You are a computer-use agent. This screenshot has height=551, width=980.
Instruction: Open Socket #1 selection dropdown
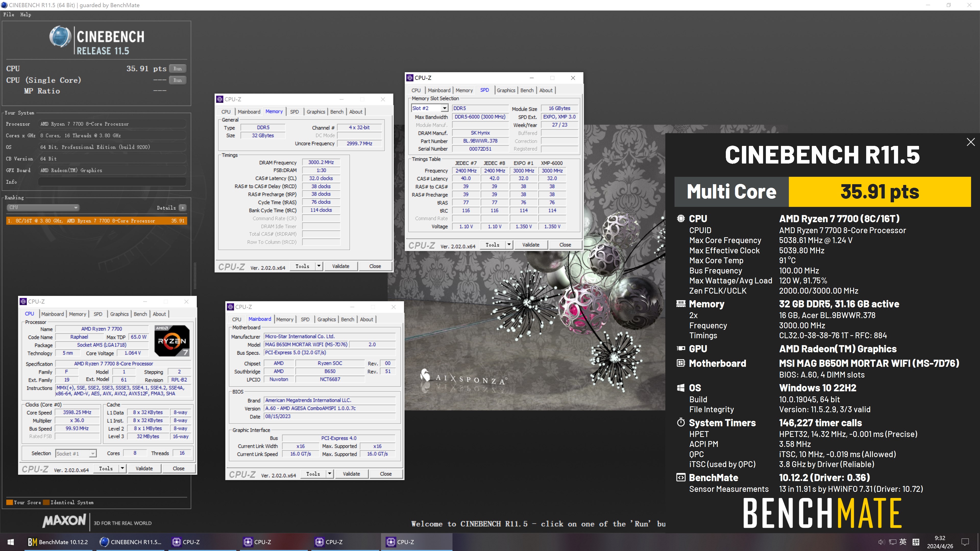click(x=76, y=454)
